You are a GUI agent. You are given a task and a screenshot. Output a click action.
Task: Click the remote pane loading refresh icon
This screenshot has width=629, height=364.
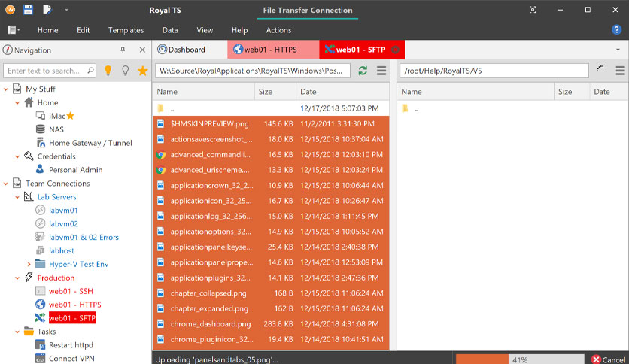[600, 69]
